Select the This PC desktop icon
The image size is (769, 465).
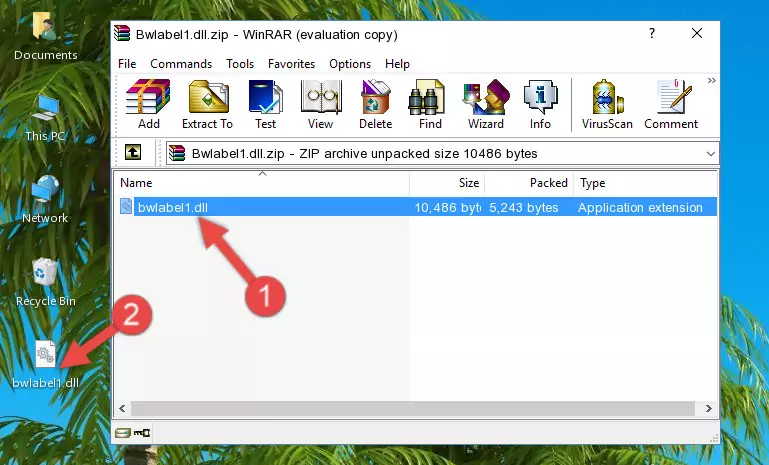pos(45,118)
